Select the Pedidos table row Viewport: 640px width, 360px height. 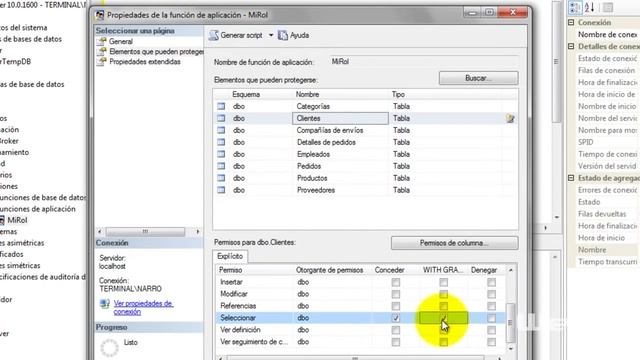[x=365, y=166]
